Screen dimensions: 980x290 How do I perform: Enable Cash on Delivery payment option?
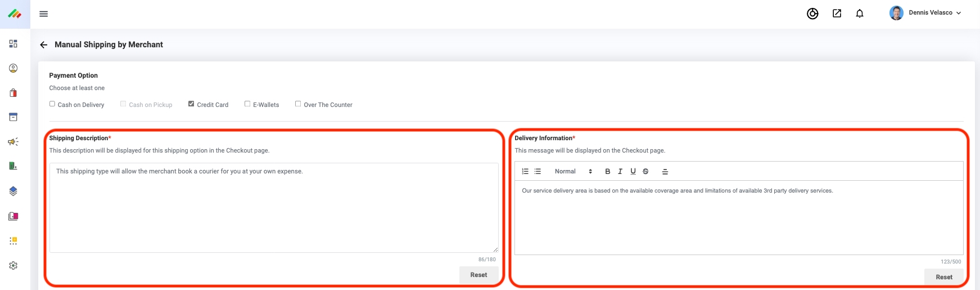52,104
